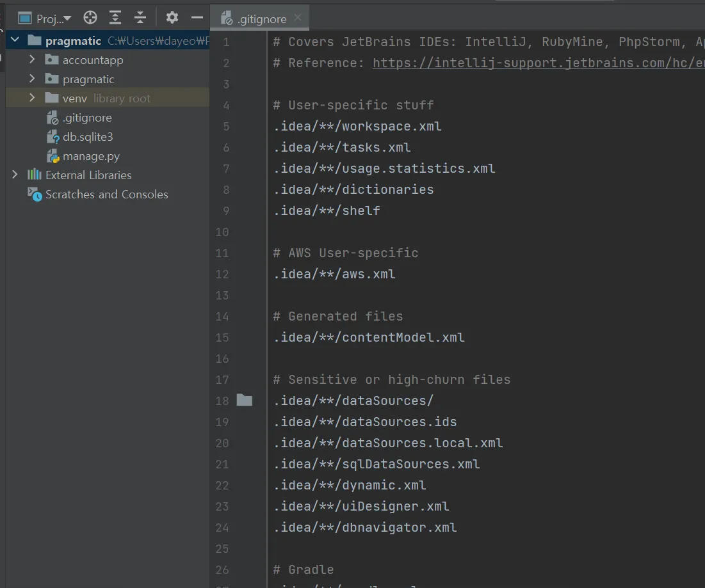Viewport: 705px width, 588px height.
Task: Click '# Sensitive or high-churn files' comment
Action: 392,379
